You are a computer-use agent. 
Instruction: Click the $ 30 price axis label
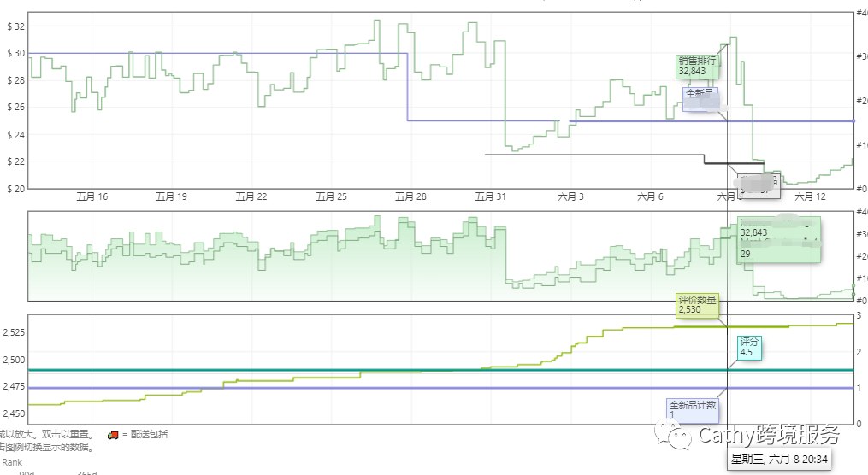pyautogui.click(x=16, y=53)
